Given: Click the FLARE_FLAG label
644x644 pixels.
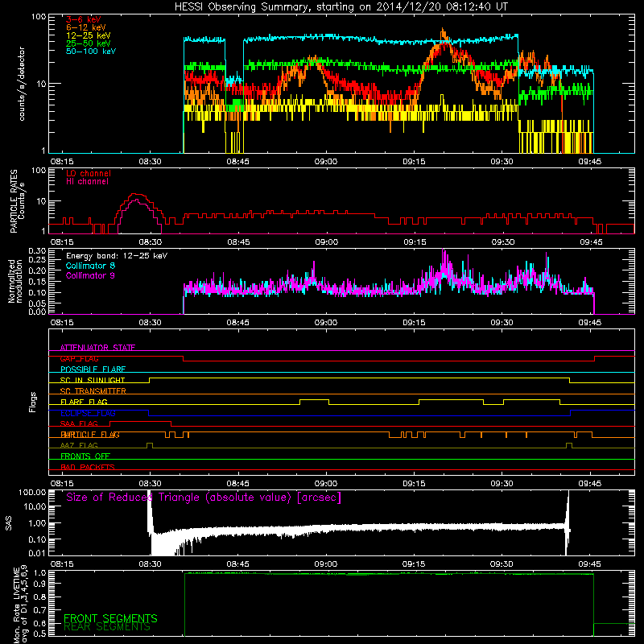Looking at the screenshot, I should tap(84, 402).
